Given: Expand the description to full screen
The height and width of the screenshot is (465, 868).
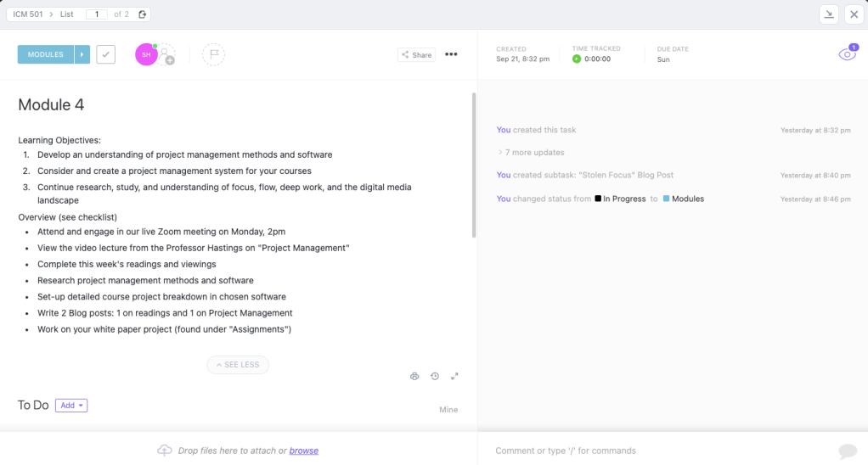Looking at the screenshot, I should coord(454,376).
